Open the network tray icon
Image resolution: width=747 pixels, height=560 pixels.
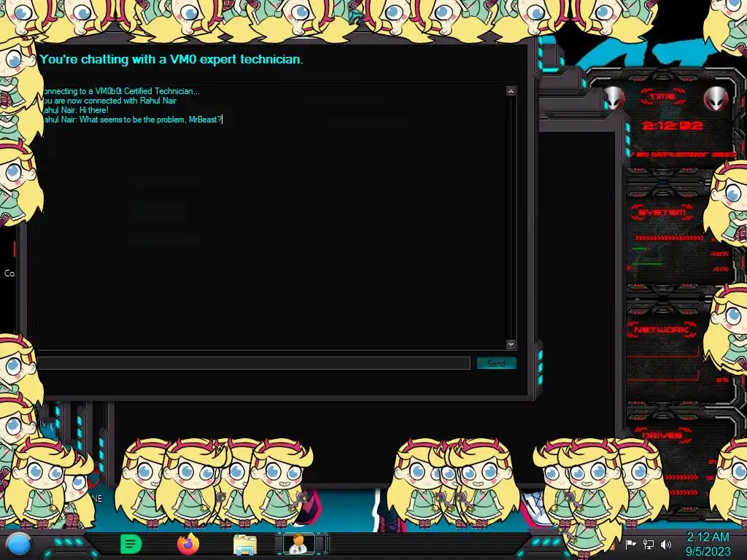point(649,544)
